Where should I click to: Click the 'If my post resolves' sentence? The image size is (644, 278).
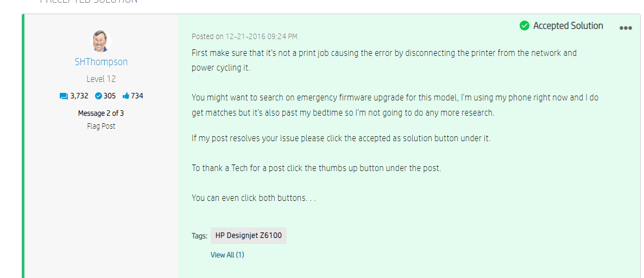pos(342,138)
